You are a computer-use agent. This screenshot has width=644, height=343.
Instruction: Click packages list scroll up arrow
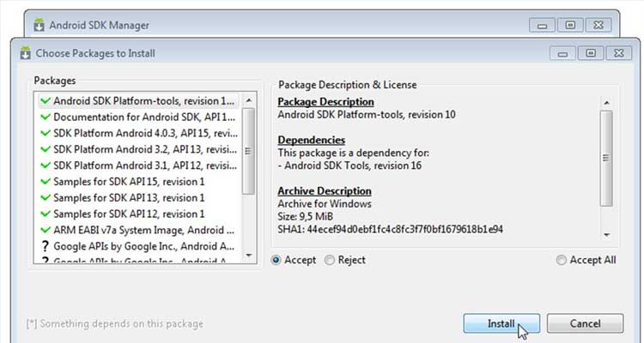point(248,100)
